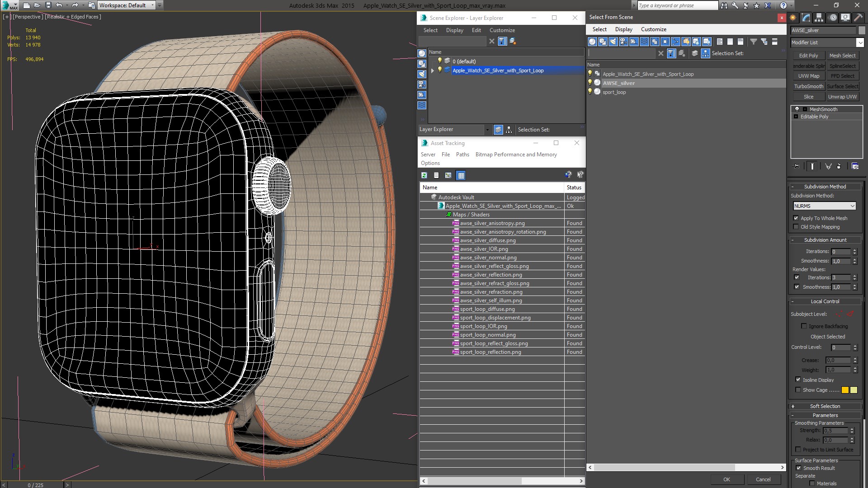Viewport: 868px width, 488px height.
Task: Toggle Display Bone Objects filter in Select From Scene
Action: coord(675,42)
